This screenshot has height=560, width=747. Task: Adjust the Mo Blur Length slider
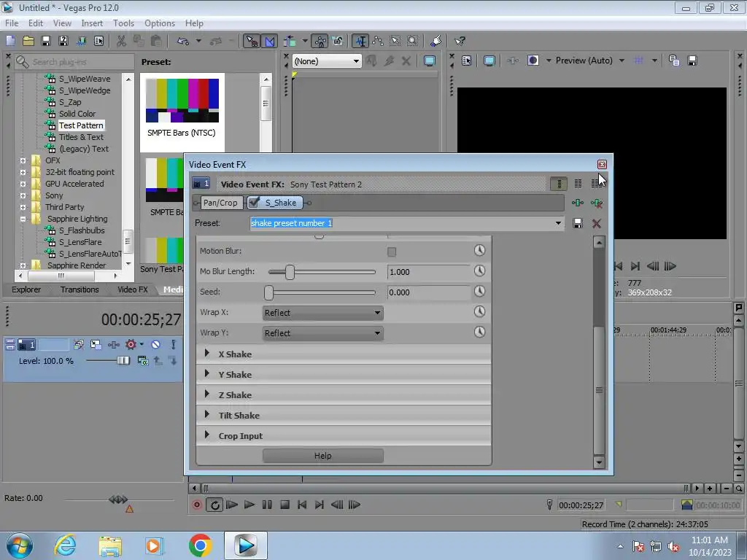tap(290, 272)
